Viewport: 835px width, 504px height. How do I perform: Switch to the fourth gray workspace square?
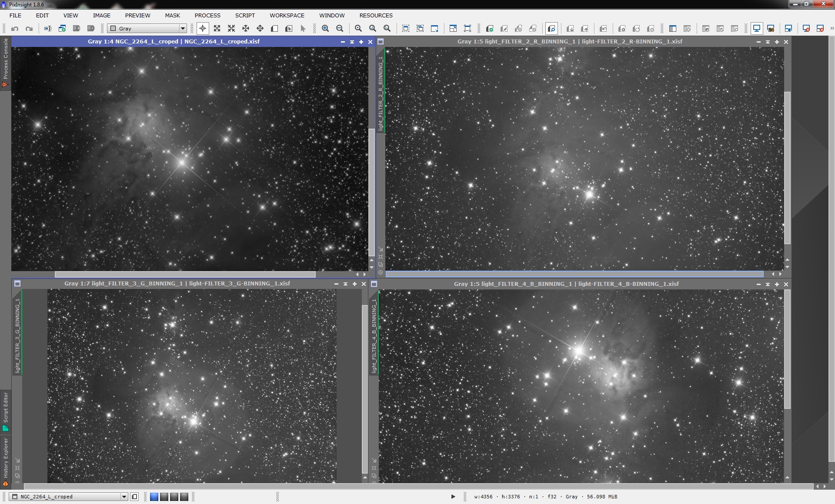[184, 497]
